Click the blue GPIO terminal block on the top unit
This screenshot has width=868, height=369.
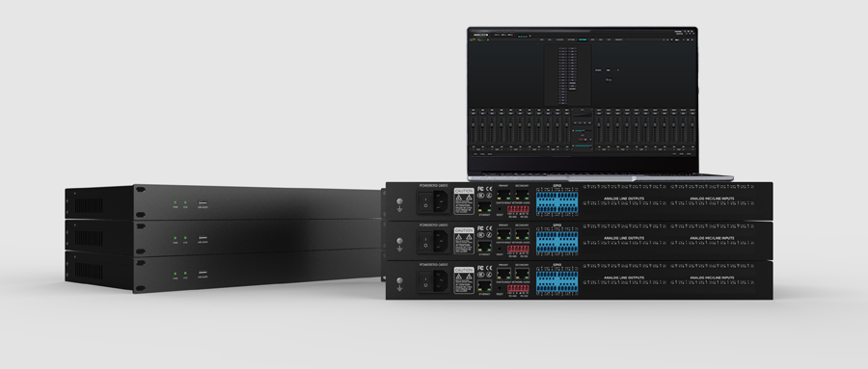click(x=556, y=201)
